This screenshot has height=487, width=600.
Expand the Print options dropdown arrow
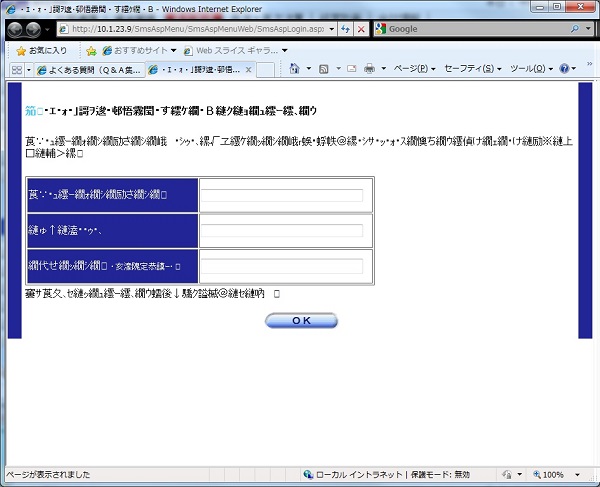[383, 69]
